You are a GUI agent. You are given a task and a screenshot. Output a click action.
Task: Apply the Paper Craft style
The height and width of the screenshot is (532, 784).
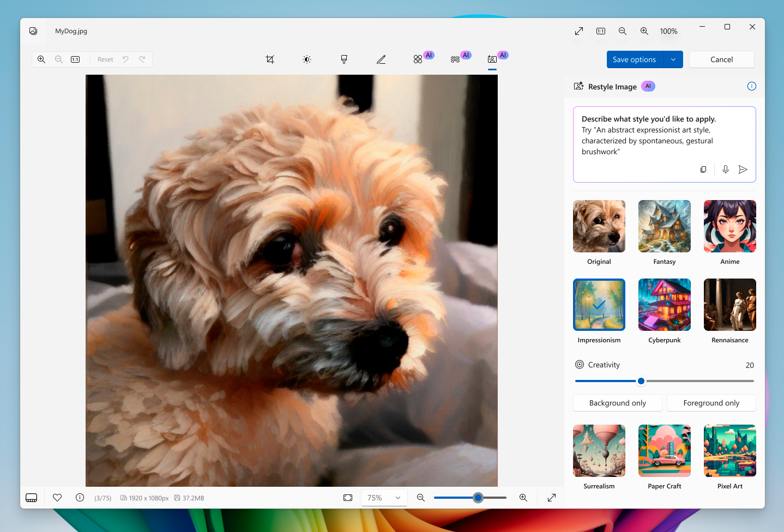coord(665,451)
